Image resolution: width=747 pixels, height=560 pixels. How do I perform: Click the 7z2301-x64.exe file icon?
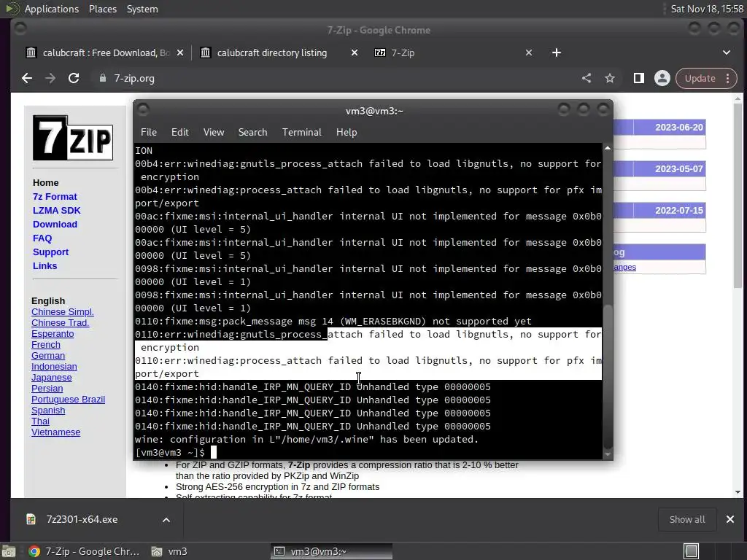click(x=31, y=519)
